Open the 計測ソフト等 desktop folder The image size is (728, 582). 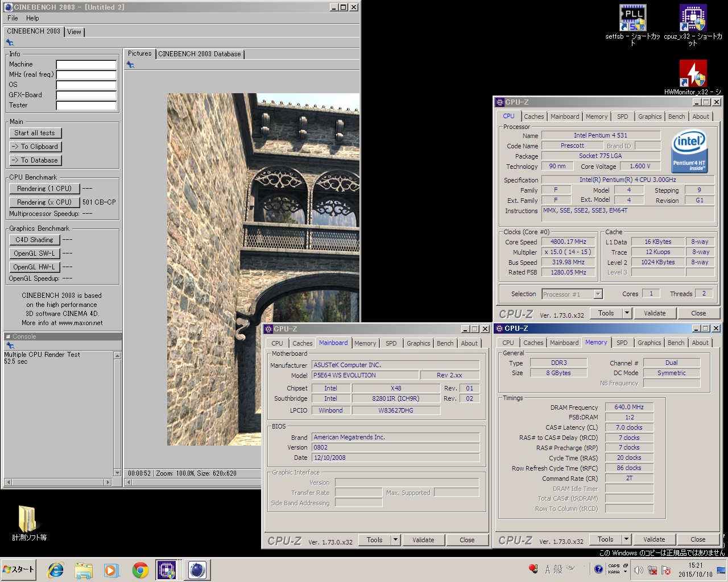pos(30,523)
